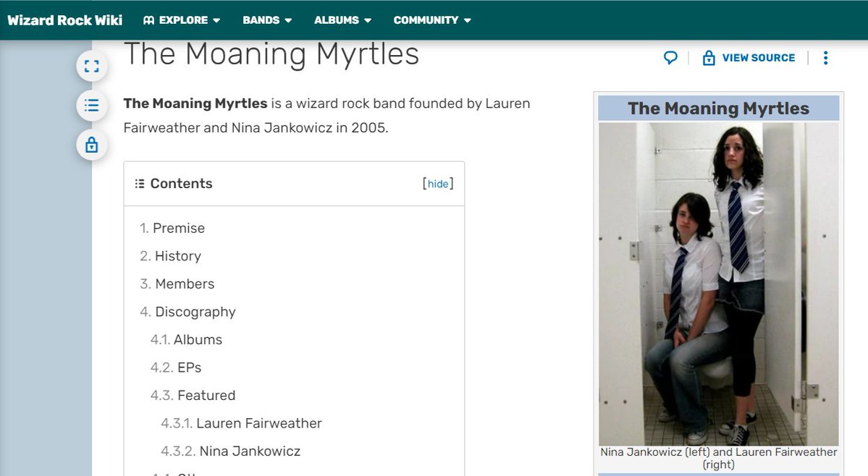Click the infobox header The Moaning Myrtles
Screen dimensions: 868x476
tap(719, 109)
